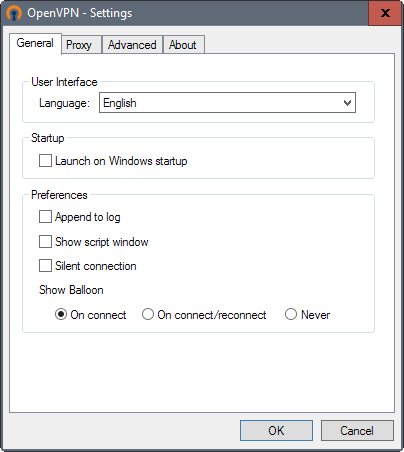Viewport: 404px width, 452px height.
Task: Expand the Language dropdown arrow
Action: click(347, 103)
